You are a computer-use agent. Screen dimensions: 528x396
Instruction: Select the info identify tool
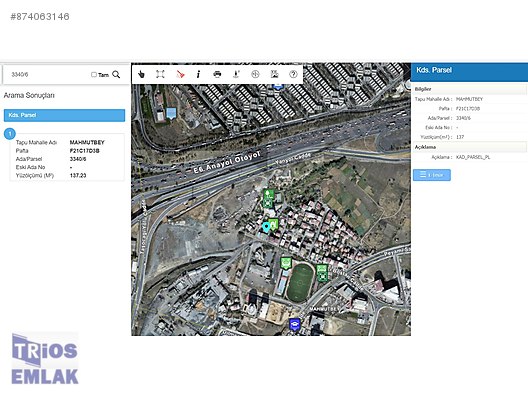tap(198, 74)
